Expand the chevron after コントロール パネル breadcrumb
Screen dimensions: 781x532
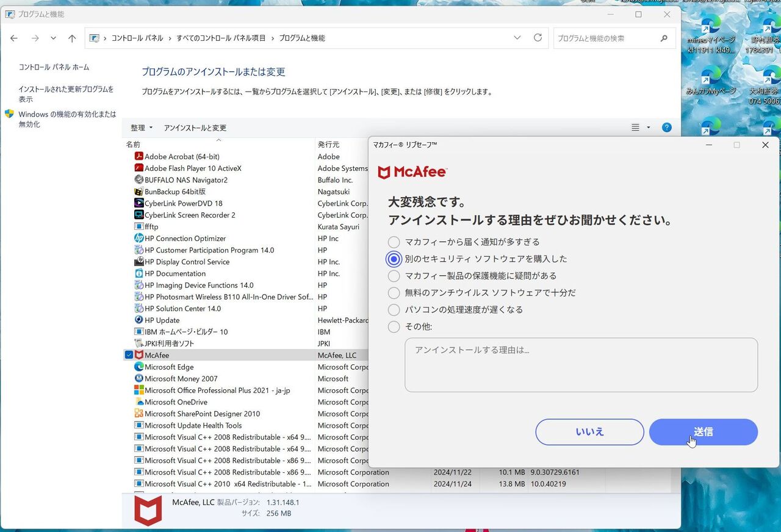[x=170, y=38]
